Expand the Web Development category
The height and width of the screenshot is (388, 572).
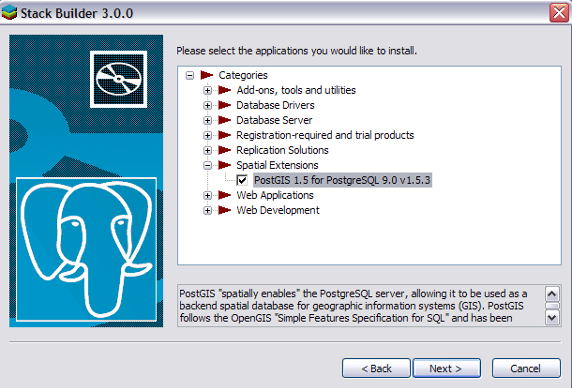coord(208,210)
